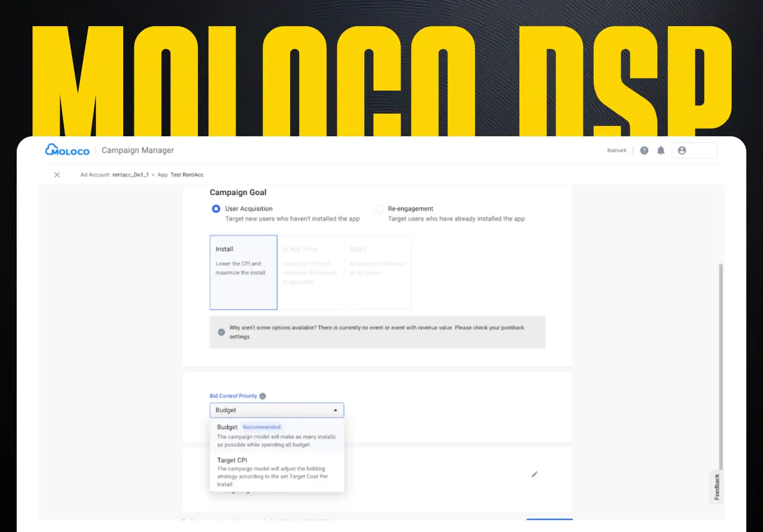Open the help question mark icon
The image size is (763, 532).
[x=644, y=150]
